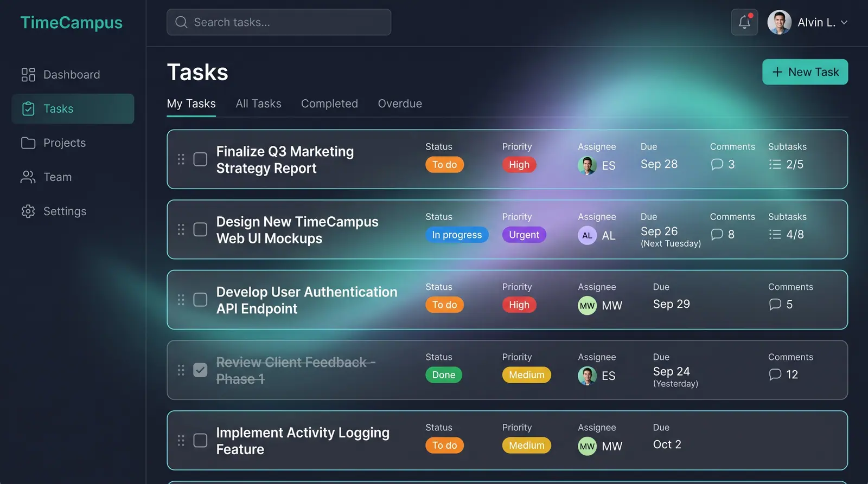The height and width of the screenshot is (484, 868).
Task: Open Medium priority on Review Client Feedback task
Action: pyautogui.click(x=527, y=375)
